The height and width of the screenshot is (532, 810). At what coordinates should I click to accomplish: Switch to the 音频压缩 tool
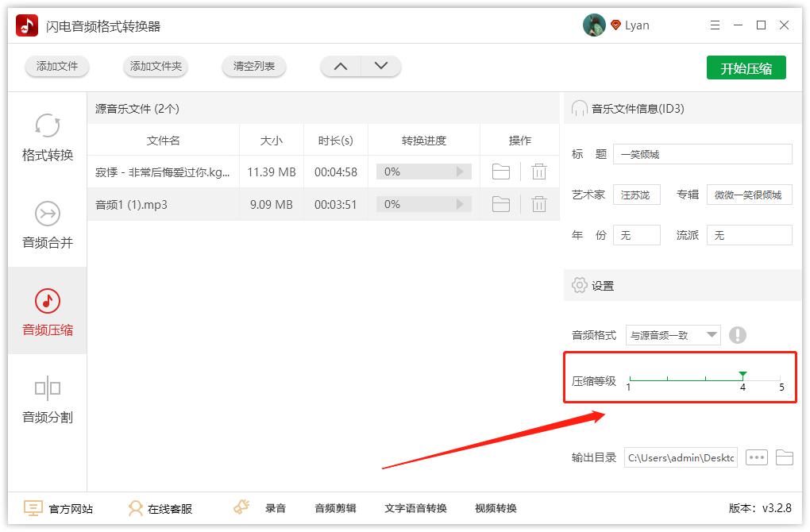pyautogui.click(x=48, y=312)
